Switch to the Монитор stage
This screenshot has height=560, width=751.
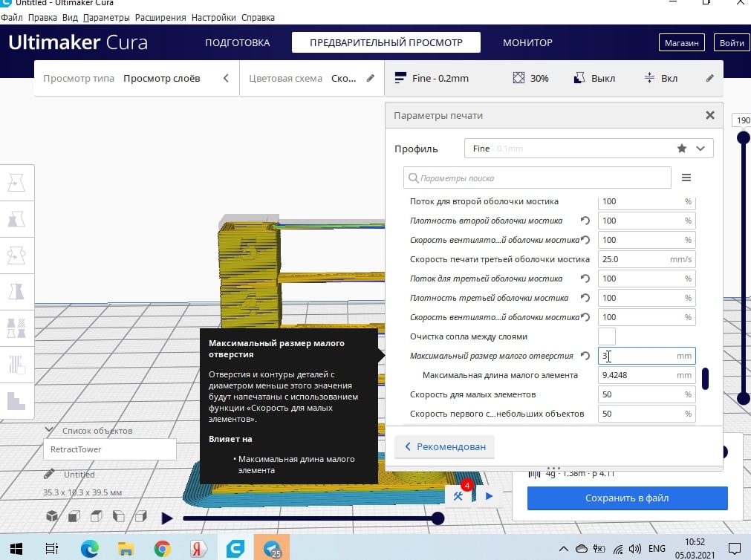click(527, 42)
